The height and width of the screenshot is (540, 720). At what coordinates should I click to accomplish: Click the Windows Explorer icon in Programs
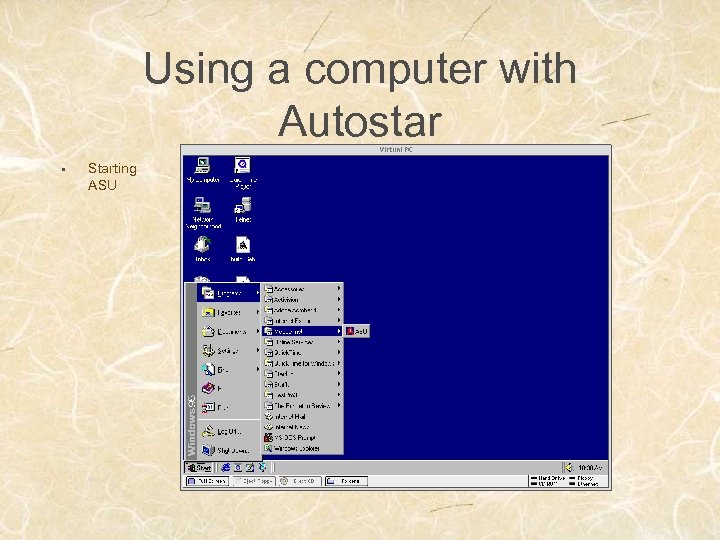coord(268,448)
